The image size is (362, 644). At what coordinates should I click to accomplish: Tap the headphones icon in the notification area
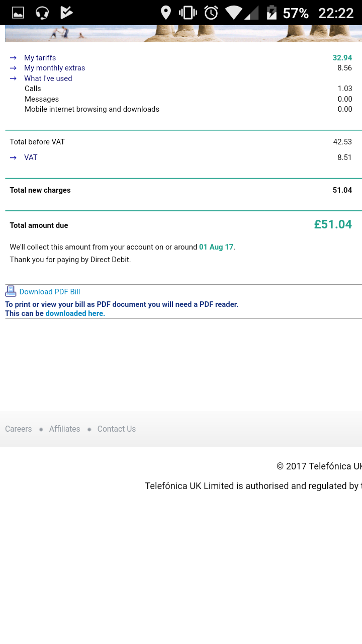[x=42, y=12]
